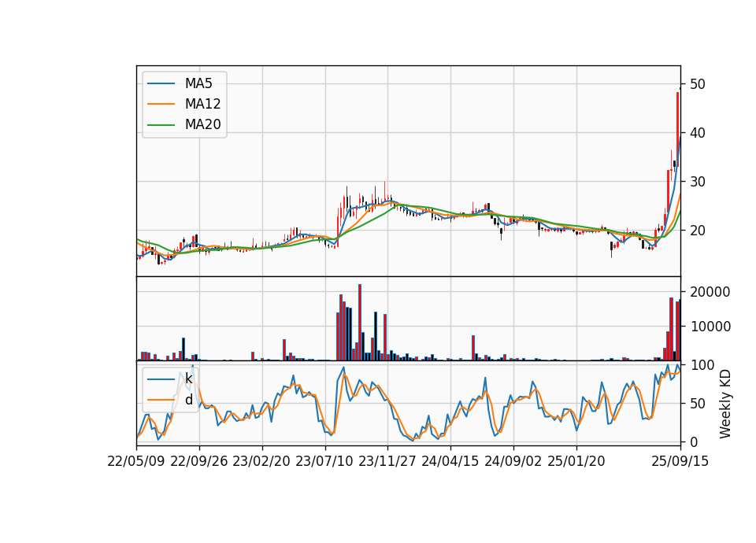Click the 23/07/10 date tick label
Image resolution: width=756 pixels, height=543 pixels.
324,461
